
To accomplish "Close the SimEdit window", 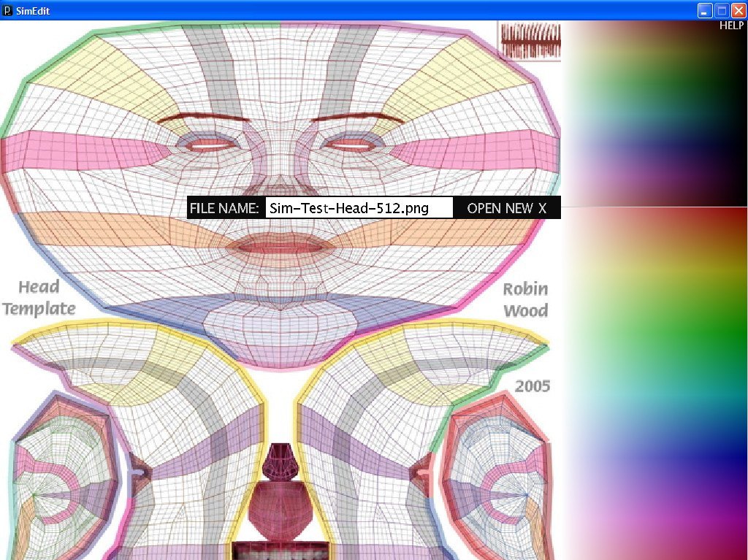I will coord(739,10).
